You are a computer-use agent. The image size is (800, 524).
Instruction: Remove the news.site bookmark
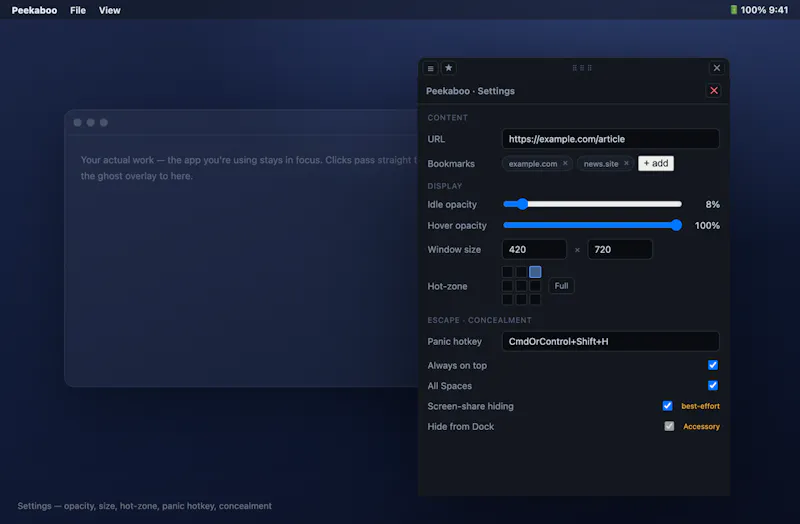tap(626, 163)
